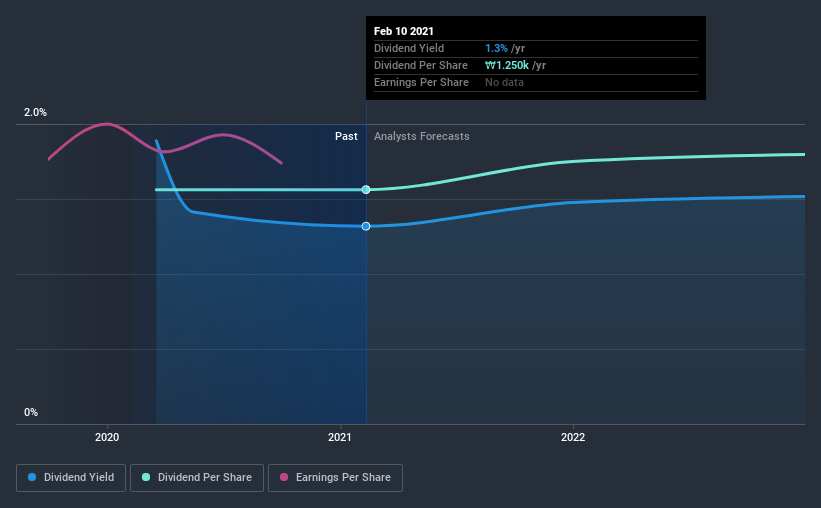
Task: Click the 2021 x-axis label
Action: pyautogui.click(x=340, y=437)
